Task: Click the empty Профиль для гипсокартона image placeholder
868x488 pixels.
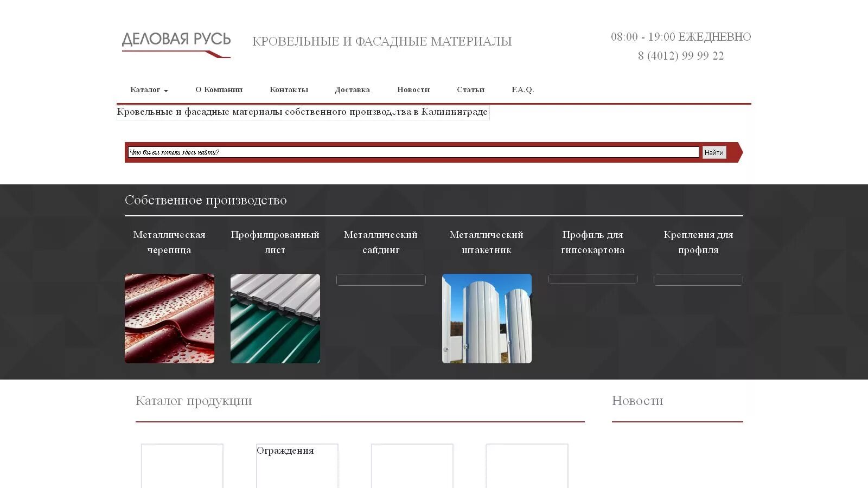Action: pyautogui.click(x=592, y=279)
